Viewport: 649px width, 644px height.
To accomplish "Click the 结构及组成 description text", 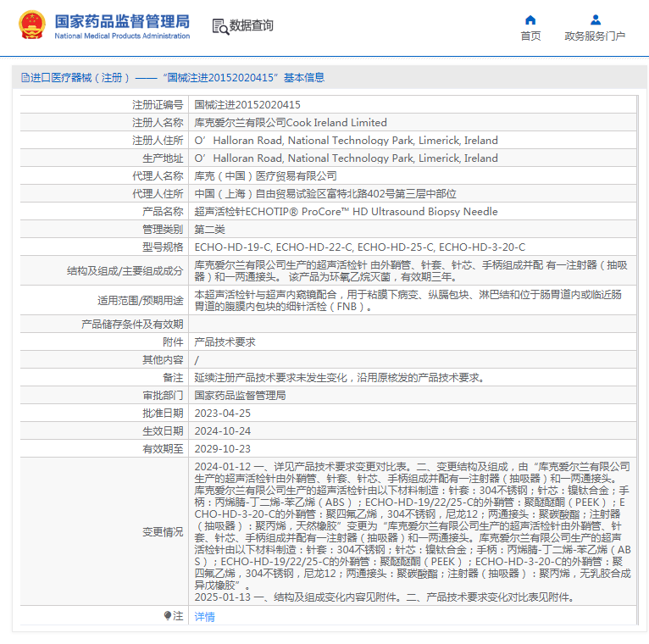I will coord(411,270).
